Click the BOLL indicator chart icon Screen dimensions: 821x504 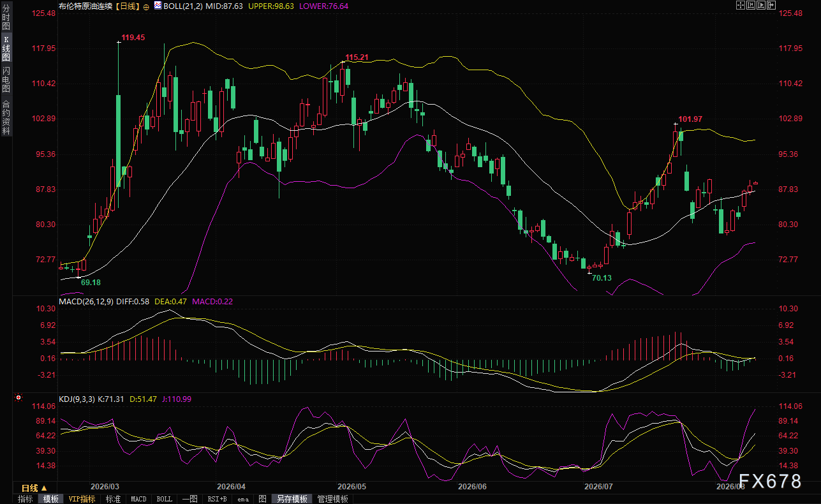tap(157, 5)
